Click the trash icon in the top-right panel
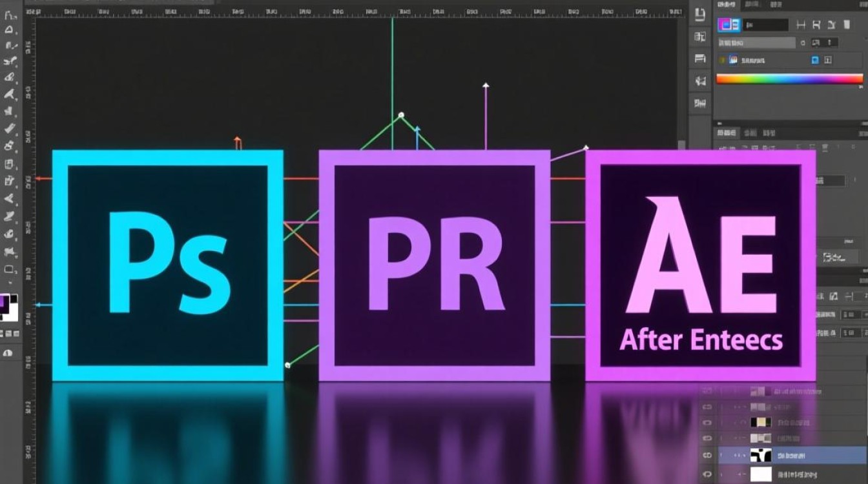The width and height of the screenshot is (868, 484). coord(847,25)
